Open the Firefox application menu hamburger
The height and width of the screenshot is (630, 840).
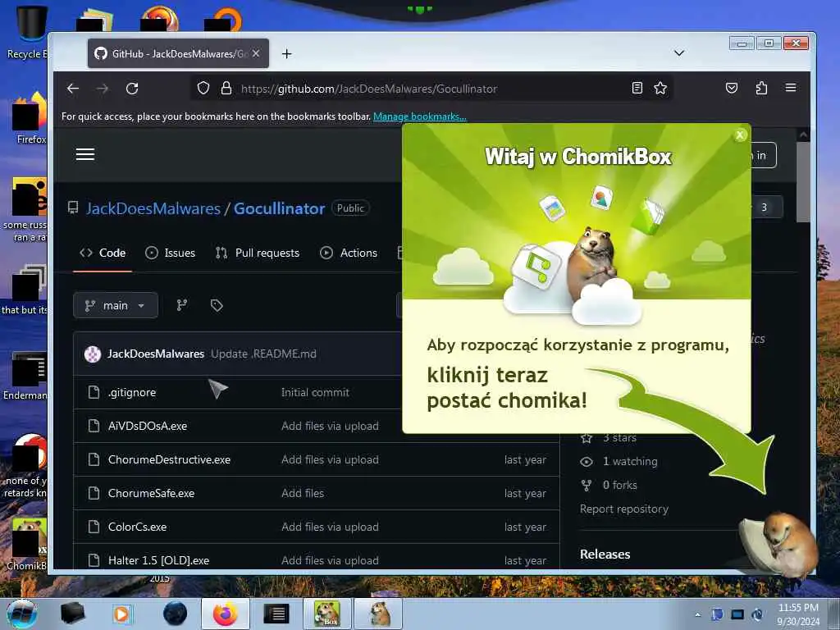point(791,88)
